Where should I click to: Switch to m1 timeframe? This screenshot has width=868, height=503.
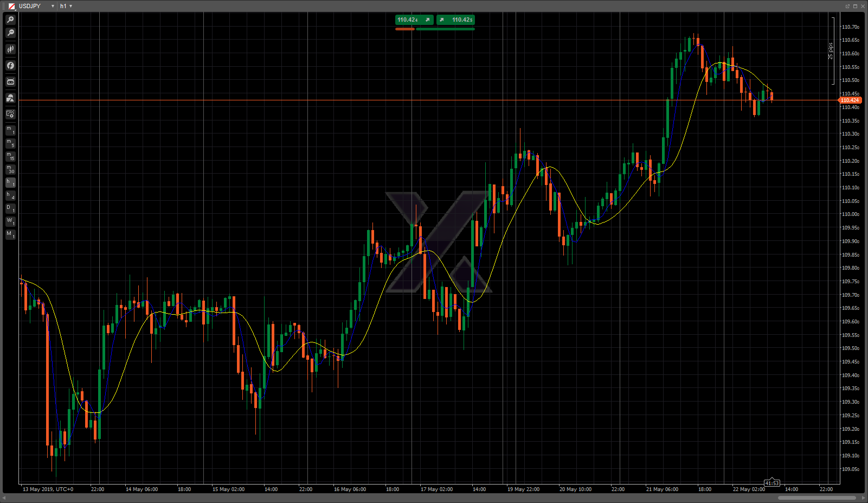point(10,130)
